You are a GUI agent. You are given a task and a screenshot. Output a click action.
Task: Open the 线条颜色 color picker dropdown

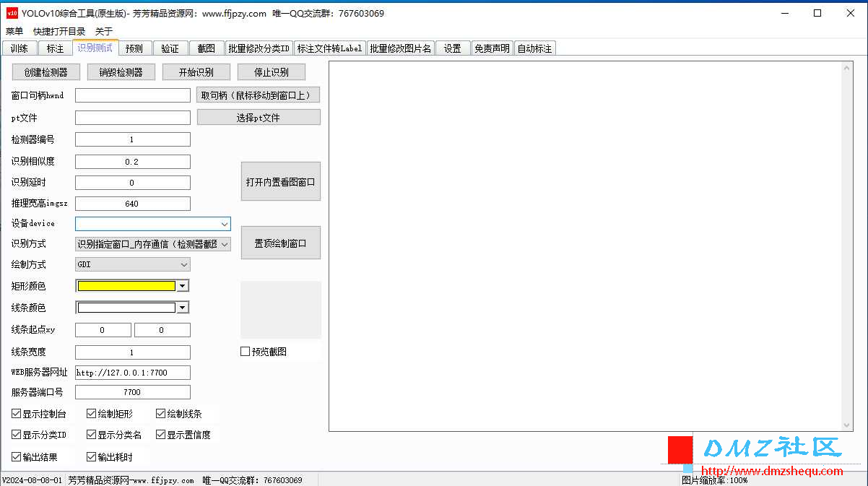[x=183, y=308]
